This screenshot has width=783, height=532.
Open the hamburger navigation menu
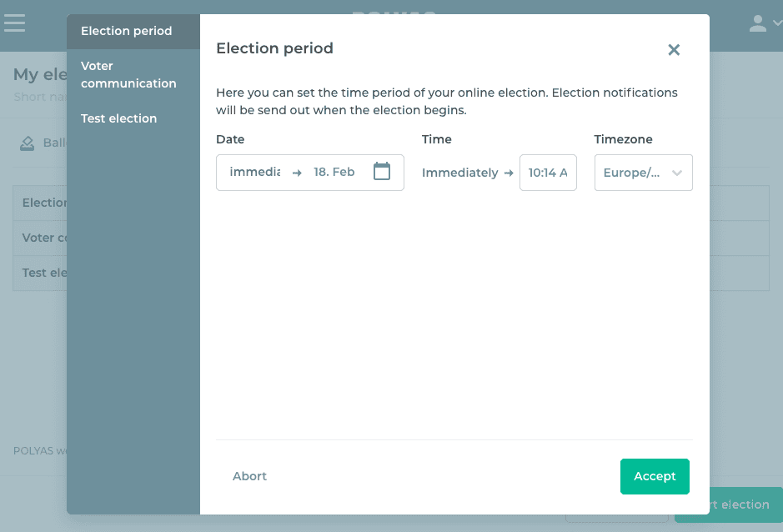point(15,23)
